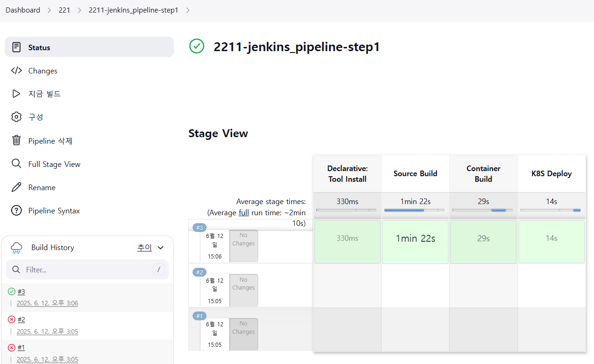Image resolution: width=594 pixels, height=364 pixels.
Task: Click the red failed icon for build #2
Action: pyautogui.click(x=12, y=319)
